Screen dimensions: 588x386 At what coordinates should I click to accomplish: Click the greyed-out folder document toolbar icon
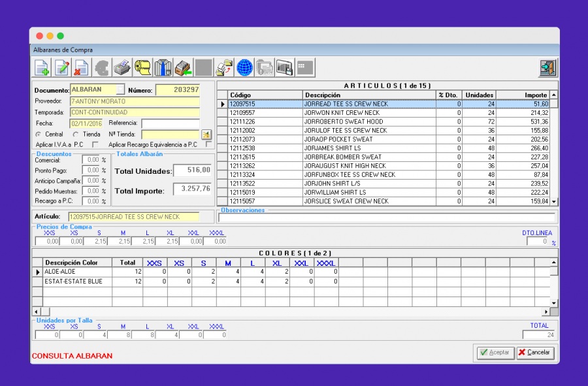(265, 68)
